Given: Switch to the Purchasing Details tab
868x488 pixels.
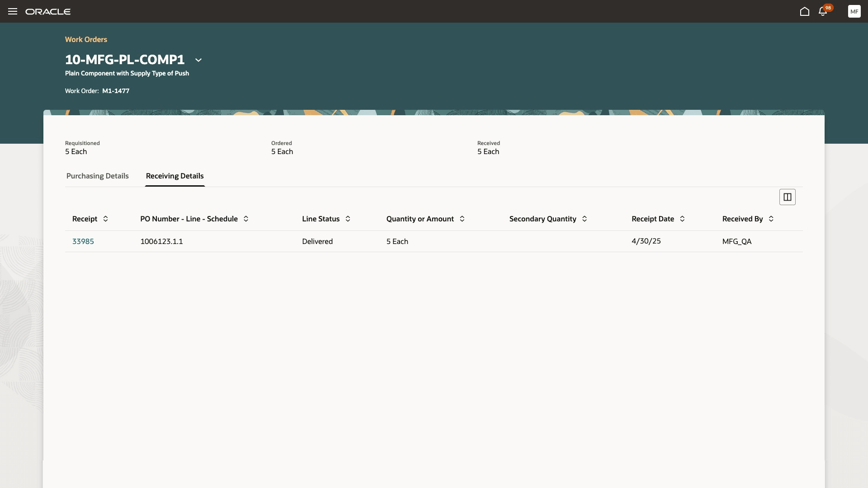Looking at the screenshot, I should click(98, 176).
